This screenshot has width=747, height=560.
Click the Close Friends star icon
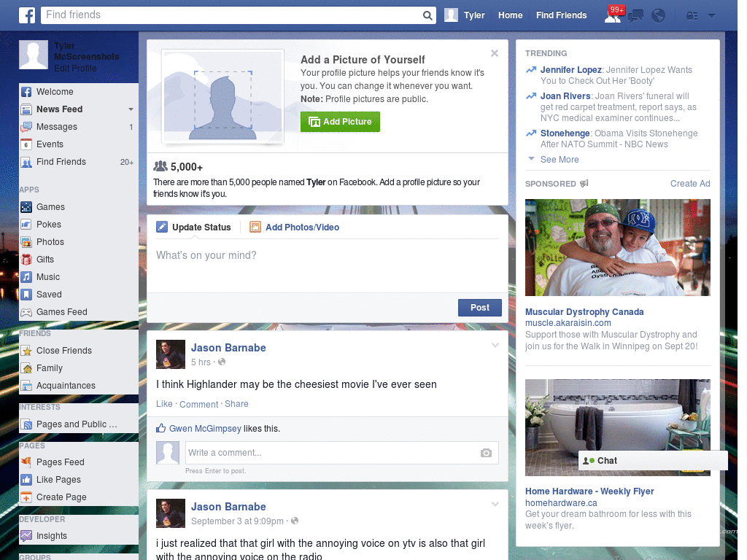click(26, 351)
